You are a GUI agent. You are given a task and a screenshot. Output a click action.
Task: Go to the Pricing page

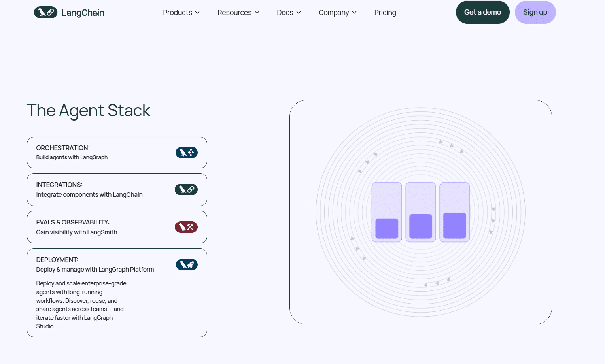pos(385,13)
